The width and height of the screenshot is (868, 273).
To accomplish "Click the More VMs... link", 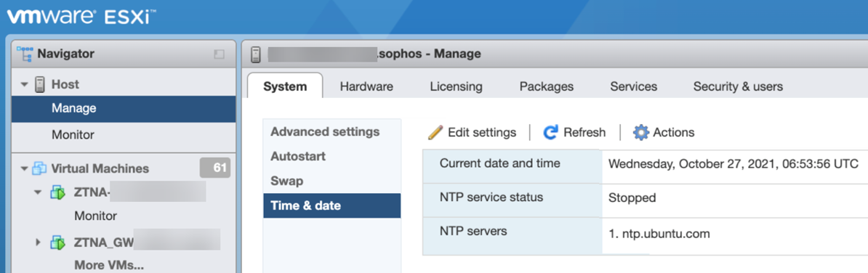I will click(x=109, y=265).
